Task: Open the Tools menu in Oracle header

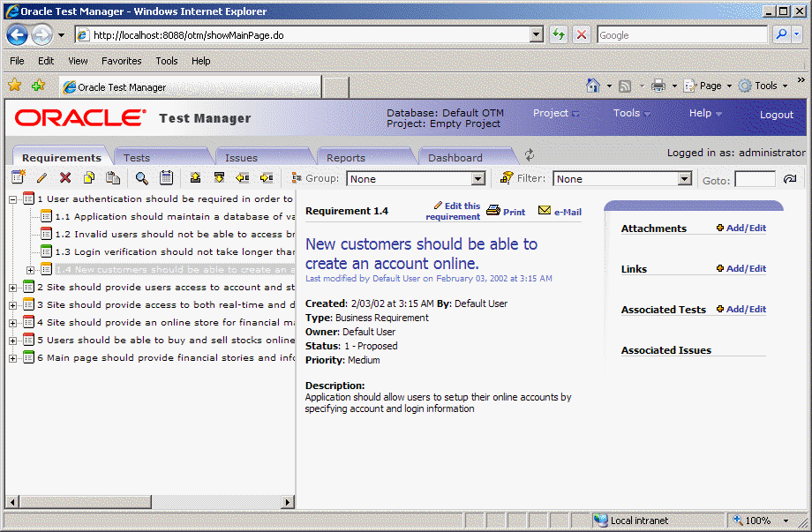Action: pyautogui.click(x=632, y=113)
